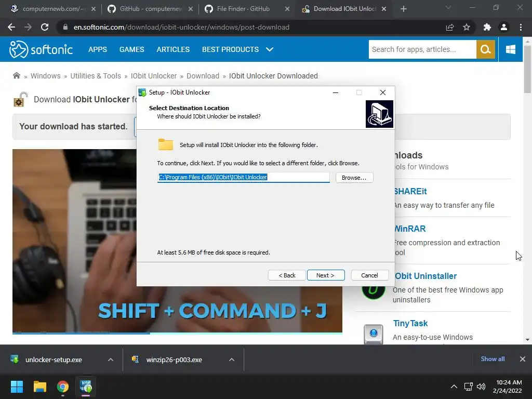Click the TinyTask app icon

pos(373,334)
